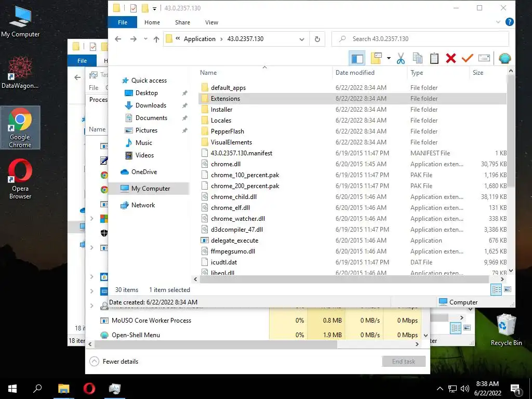The width and height of the screenshot is (532, 399).
Task: Open Music in navigation pane
Action: [143, 143]
